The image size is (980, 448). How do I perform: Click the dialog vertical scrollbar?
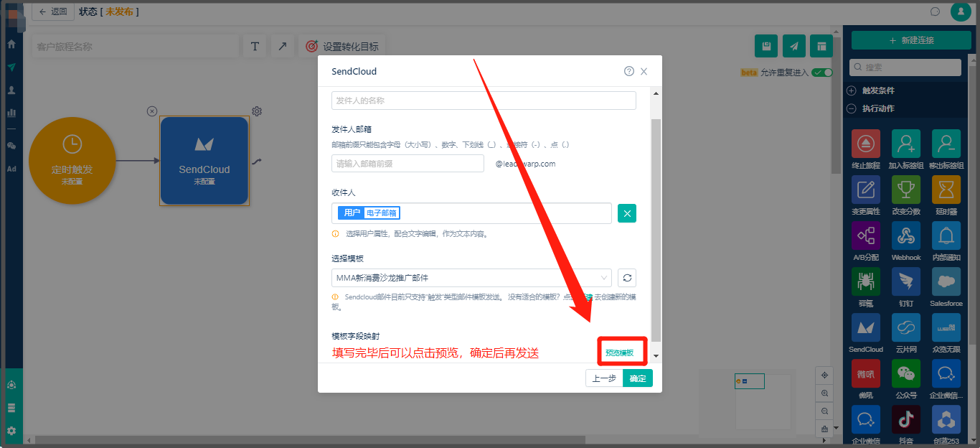(x=656, y=231)
